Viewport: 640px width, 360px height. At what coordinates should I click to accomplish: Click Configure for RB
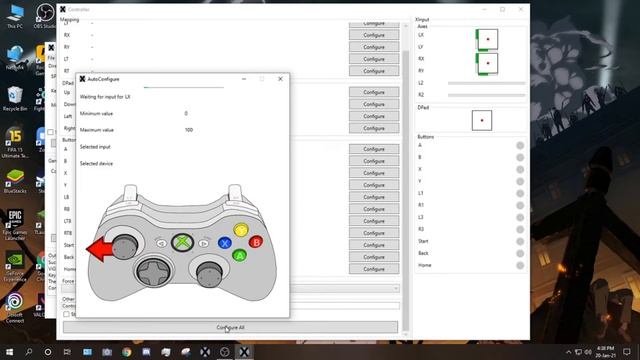(374, 209)
